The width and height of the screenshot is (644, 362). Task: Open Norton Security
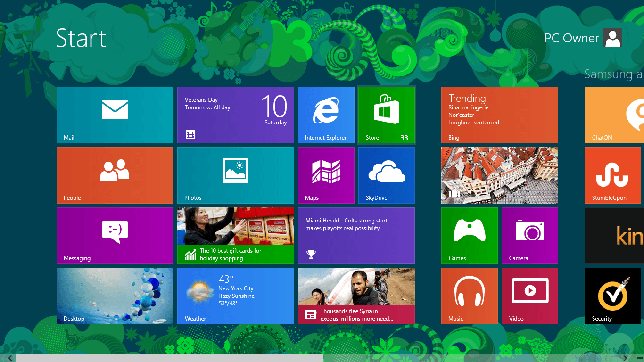[x=612, y=296]
